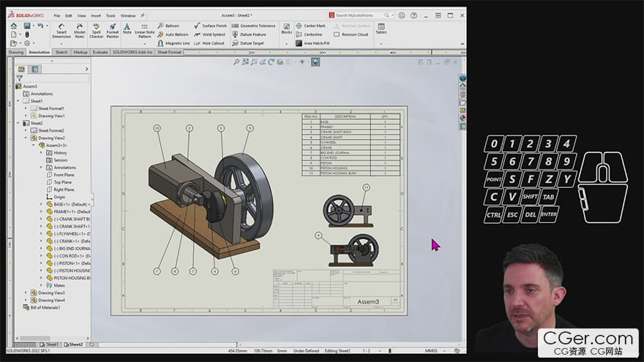This screenshot has height=362, width=644.
Task: Click the Area Hatch/Fill button
Action: [x=318, y=43]
